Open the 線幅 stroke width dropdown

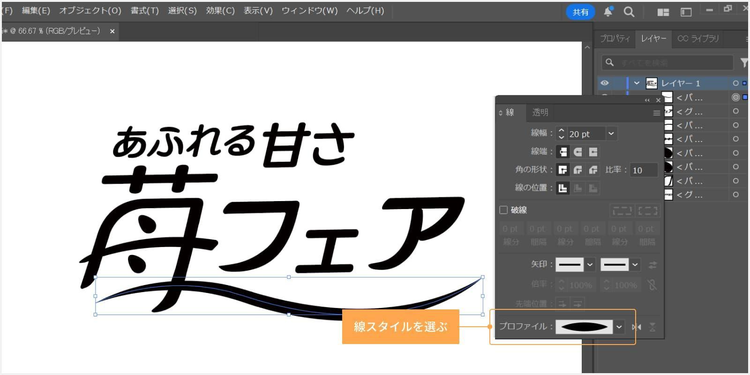(611, 133)
